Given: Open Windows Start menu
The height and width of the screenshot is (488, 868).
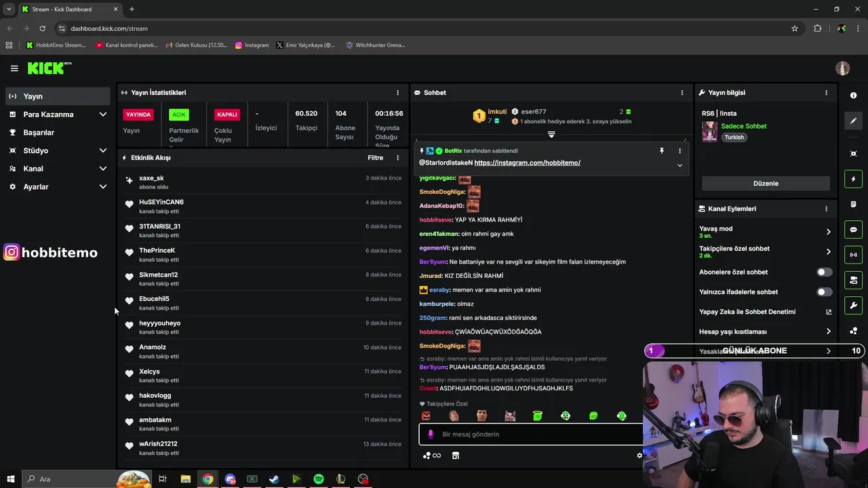Looking at the screenshot, I should coord(11,479).
